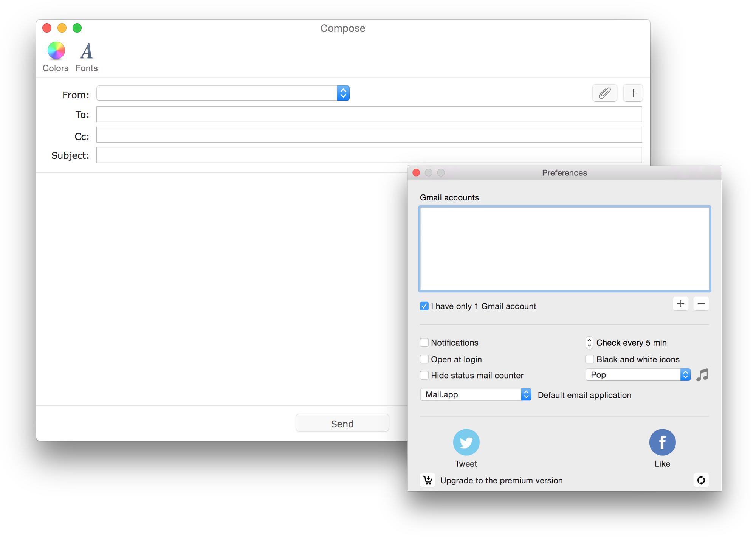The image size is (756, 537).
Task: Expand the Mail.app default application dropdown
Action: point(526,394)
